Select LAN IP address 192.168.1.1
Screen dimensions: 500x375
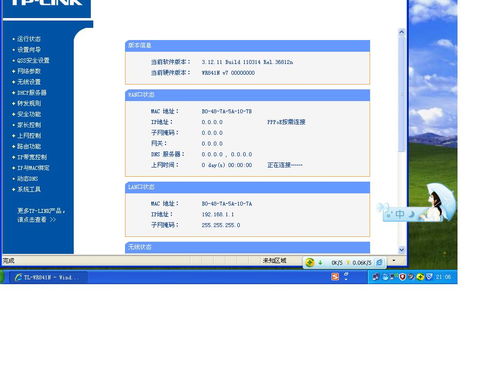pyautogui.click(x=218, y=214)
